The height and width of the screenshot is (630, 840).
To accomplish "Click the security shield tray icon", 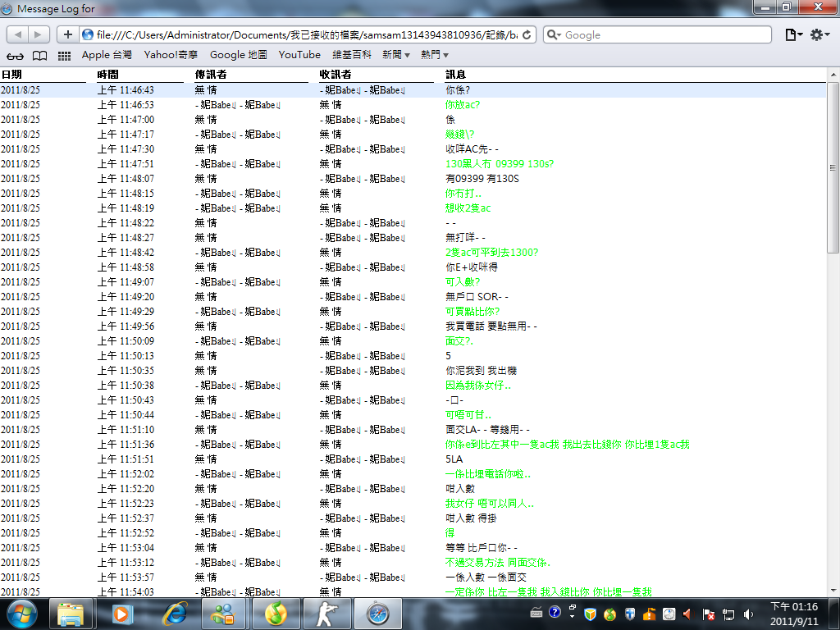I will pyautogui.click(x=591, y=614).
